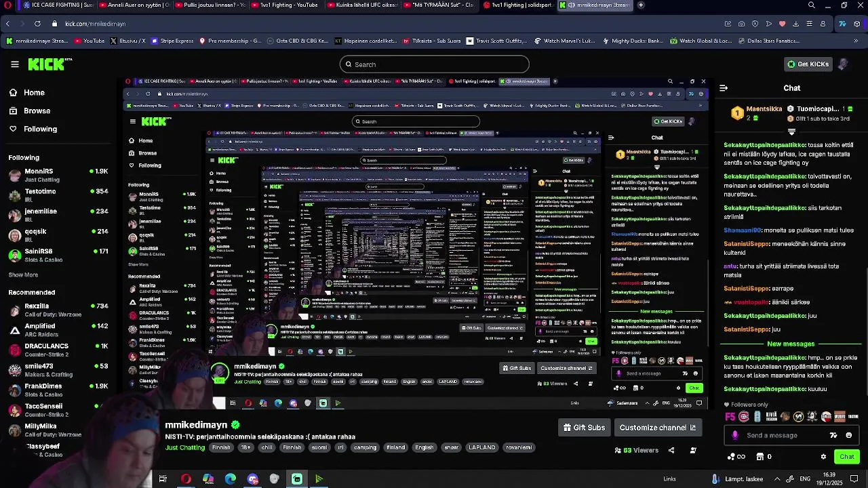Open the chat settings gear beside the Chat button
The width and height of the screenshot is (868, 488).
[823, 457]
